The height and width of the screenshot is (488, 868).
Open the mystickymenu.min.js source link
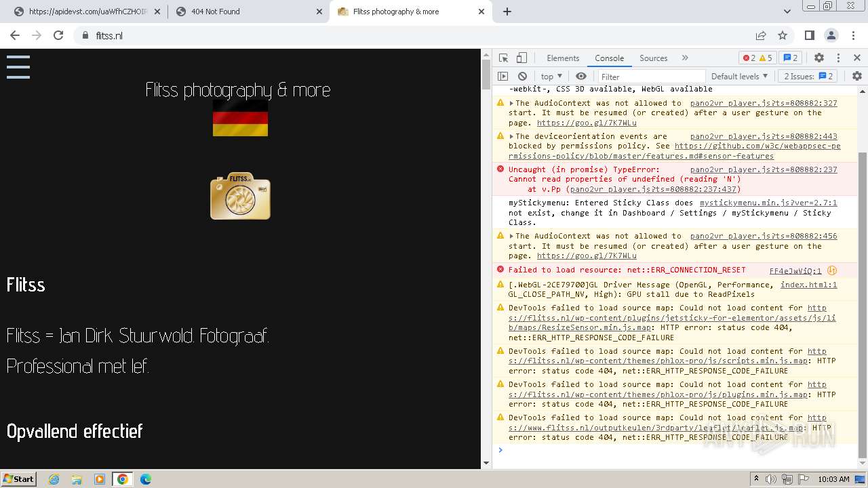(768, 203)
